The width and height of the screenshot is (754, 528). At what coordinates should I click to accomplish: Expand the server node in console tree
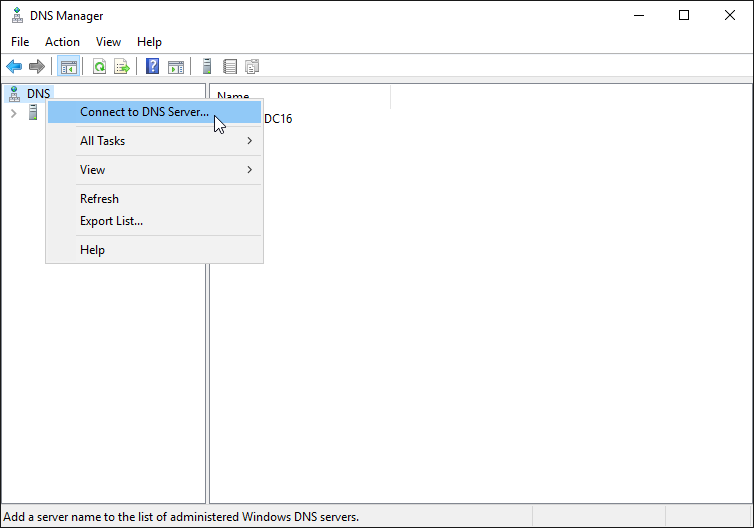(13, 113)
